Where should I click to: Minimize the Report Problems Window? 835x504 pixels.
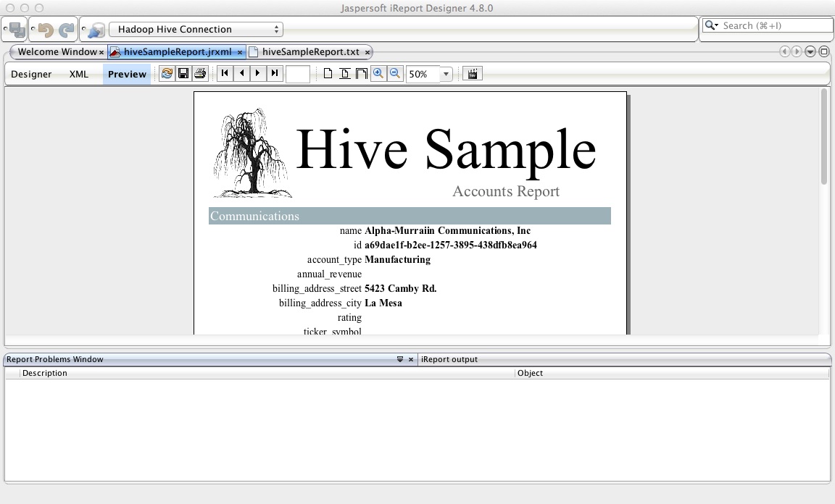[x=400, y=359]
